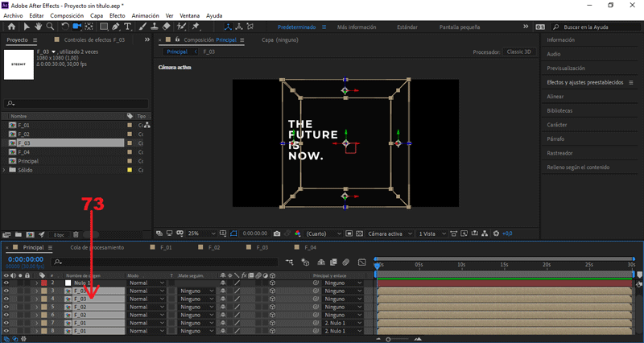644x343 pixels.
Task: Toggle visibility of layer 8 F_01
Action: tap(6, 331)
